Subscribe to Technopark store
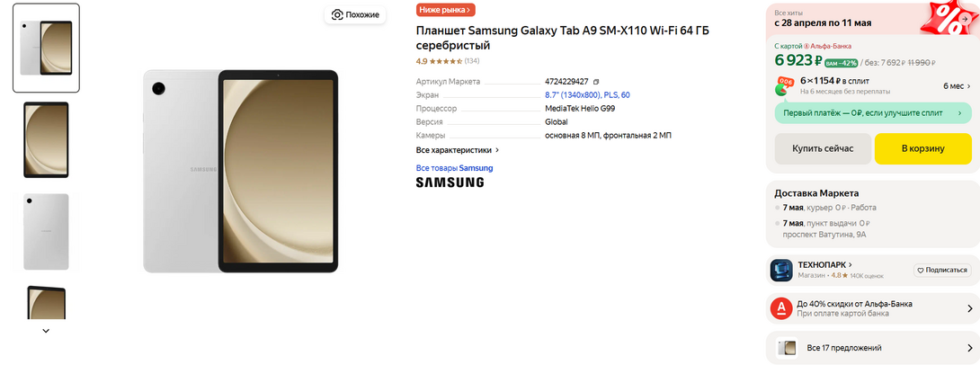Image resolution: width=980 pixels, height=365 pixels. (x=942, y=270)
